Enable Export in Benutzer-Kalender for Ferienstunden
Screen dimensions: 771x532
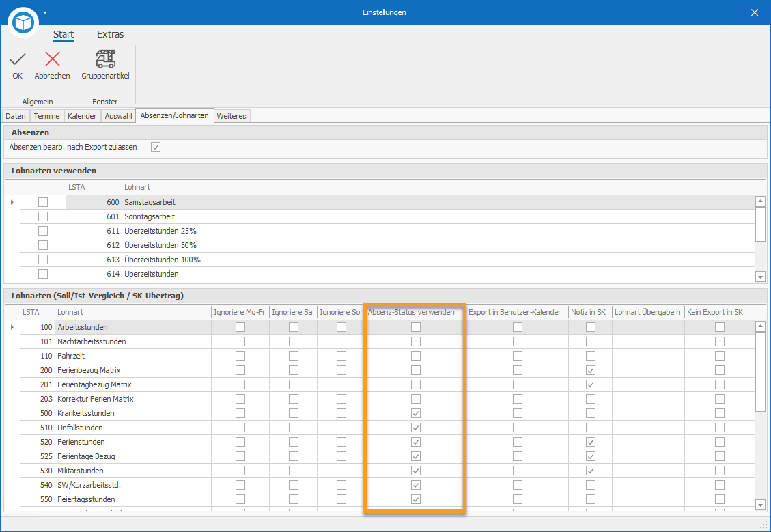coord(517,442)
